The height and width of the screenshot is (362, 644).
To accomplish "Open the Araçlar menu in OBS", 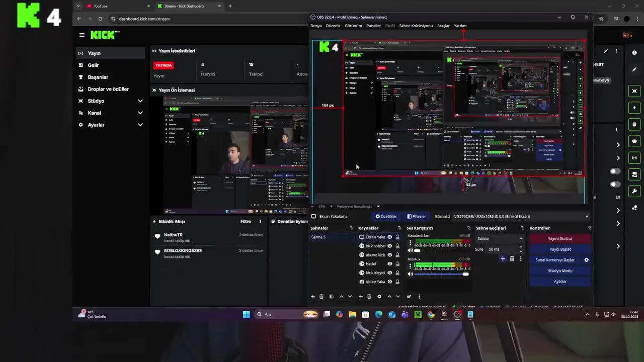I will click(x=443, y=26).
